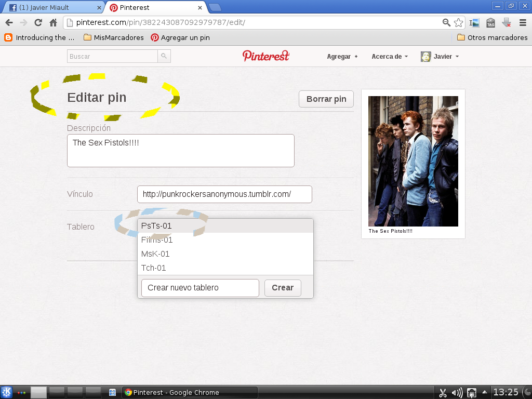Click the device notifier tray icon
The image size is (532, 399).
coord(472,393)
